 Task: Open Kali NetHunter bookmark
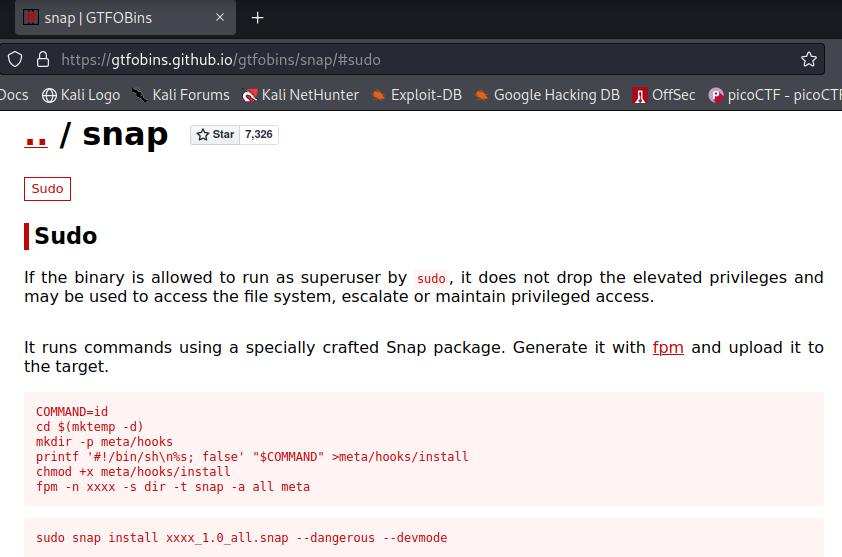(300, 95)
